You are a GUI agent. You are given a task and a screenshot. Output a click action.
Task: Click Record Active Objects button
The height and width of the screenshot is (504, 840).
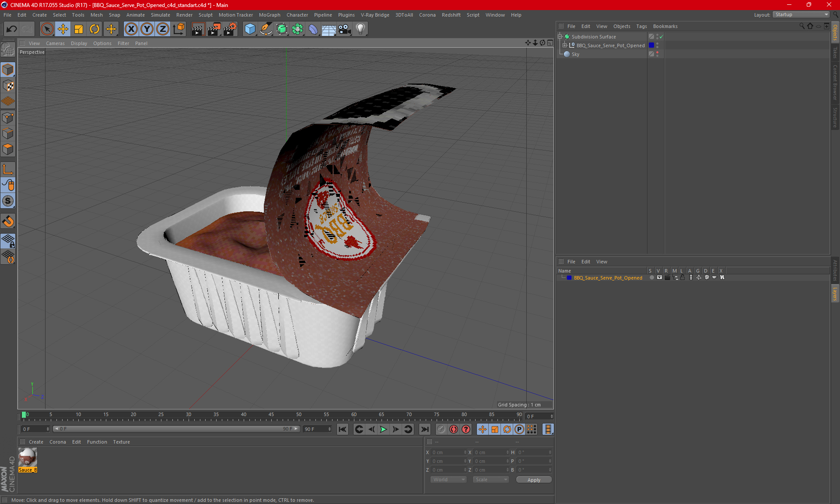[441, 429]
